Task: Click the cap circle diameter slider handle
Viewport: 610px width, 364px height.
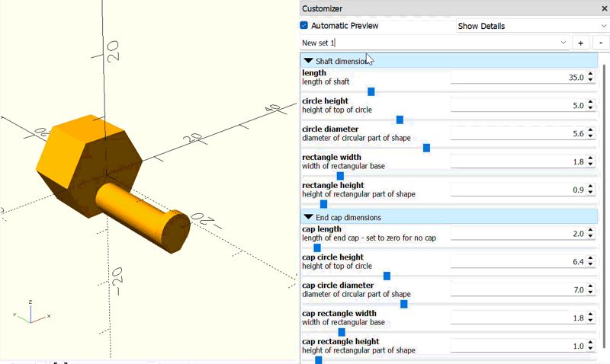Action: (x=404, y=304)
